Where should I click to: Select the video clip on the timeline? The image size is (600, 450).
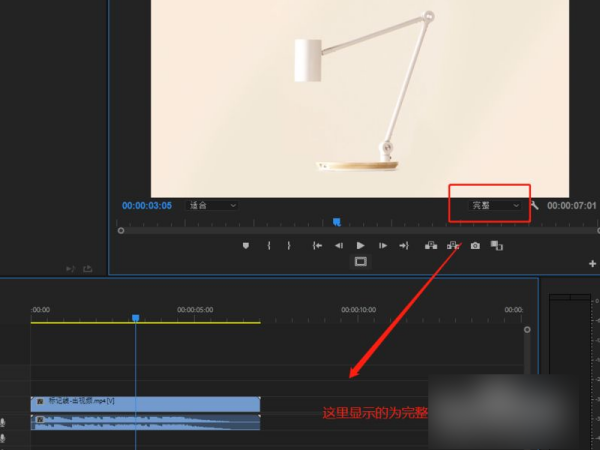pos(147,401)
